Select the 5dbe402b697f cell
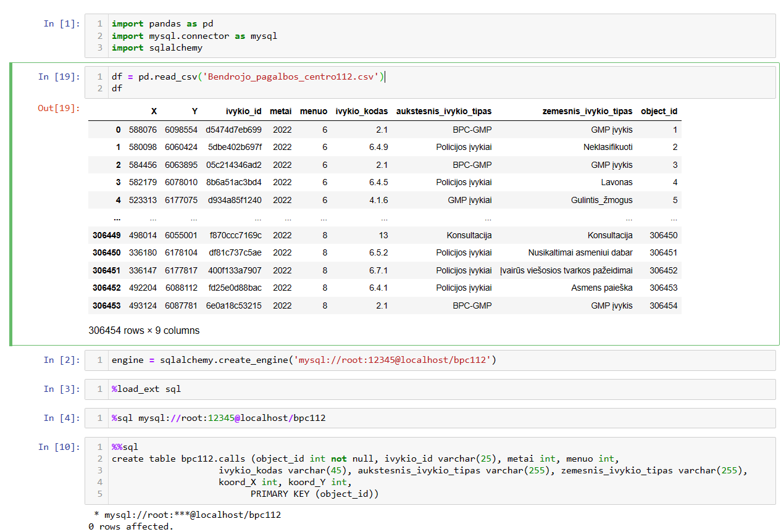This screenshot has height=532, width=781. 235,147
